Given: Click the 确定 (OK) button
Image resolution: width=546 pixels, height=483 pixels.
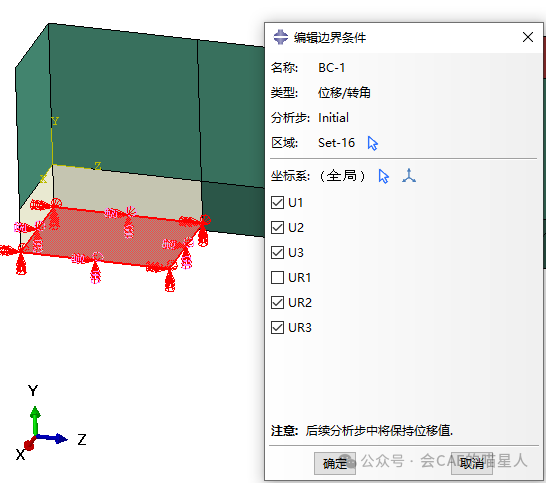Looking at the screenshot, I should (x=335, y=463).
